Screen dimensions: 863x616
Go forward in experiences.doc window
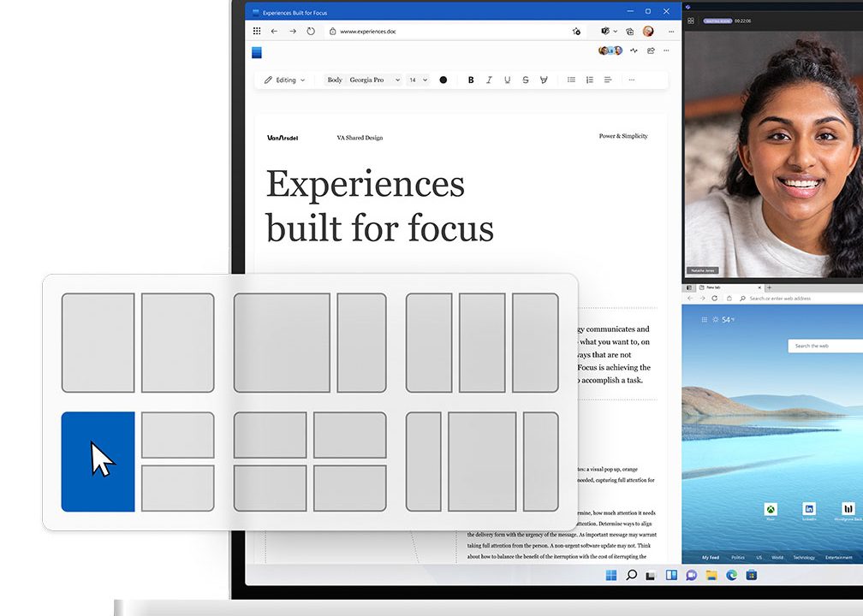point(293,32)
